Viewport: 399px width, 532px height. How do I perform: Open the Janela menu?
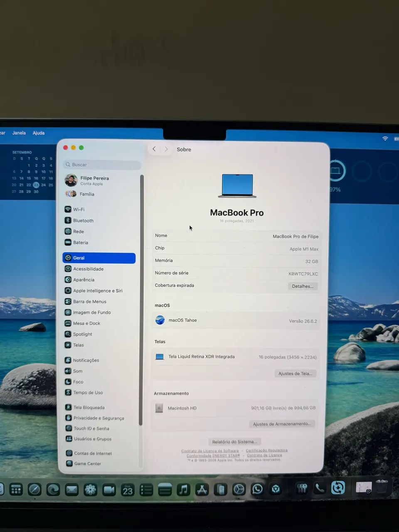(19, 133)
